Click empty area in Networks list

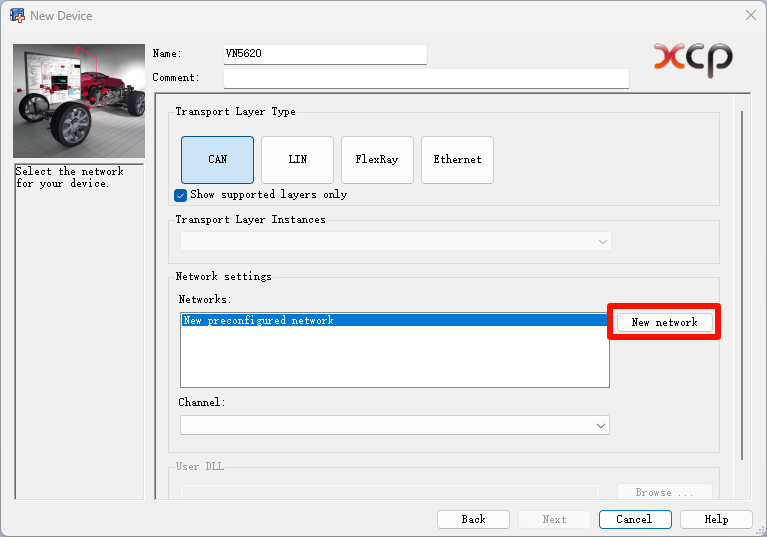[394, 360]
